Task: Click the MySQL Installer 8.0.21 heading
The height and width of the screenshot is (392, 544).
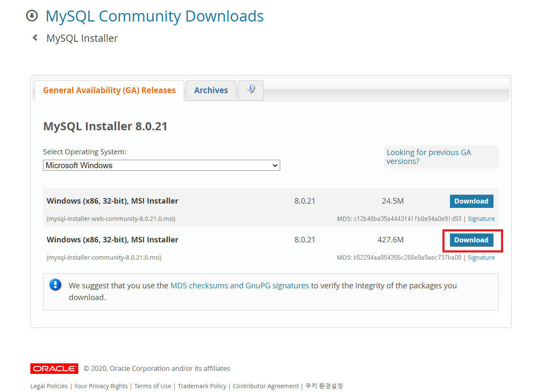Action: click(x=105, y=126)
